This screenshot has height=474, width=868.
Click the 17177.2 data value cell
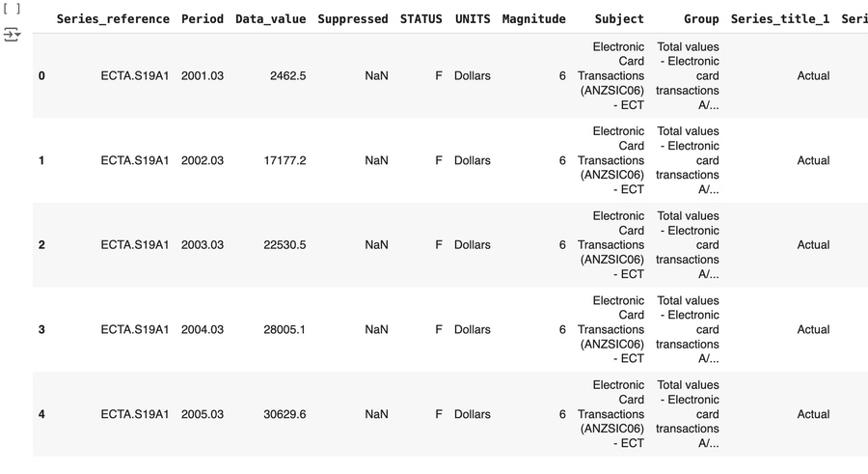click(285, 161)
